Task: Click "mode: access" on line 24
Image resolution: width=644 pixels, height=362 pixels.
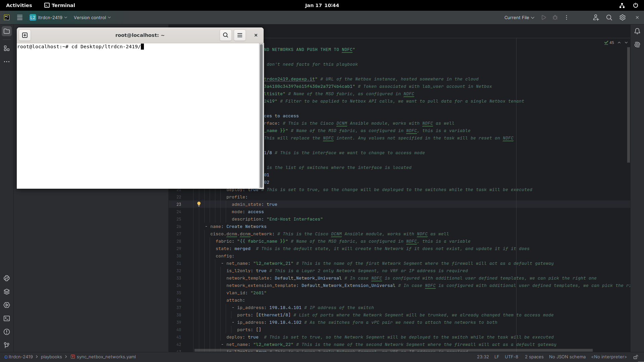Action: pyautogui.click(x=248, y=212)
